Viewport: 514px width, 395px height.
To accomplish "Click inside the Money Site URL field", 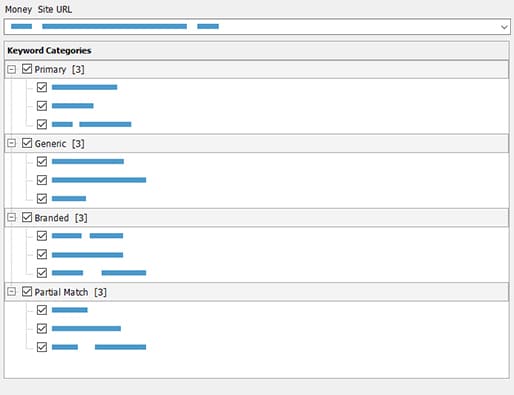I will 252,27.
